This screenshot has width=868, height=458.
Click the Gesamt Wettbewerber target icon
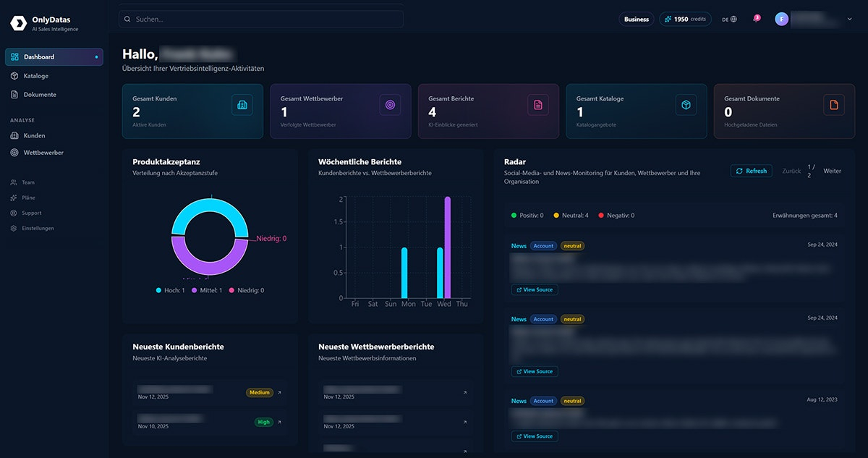[390, 105]
